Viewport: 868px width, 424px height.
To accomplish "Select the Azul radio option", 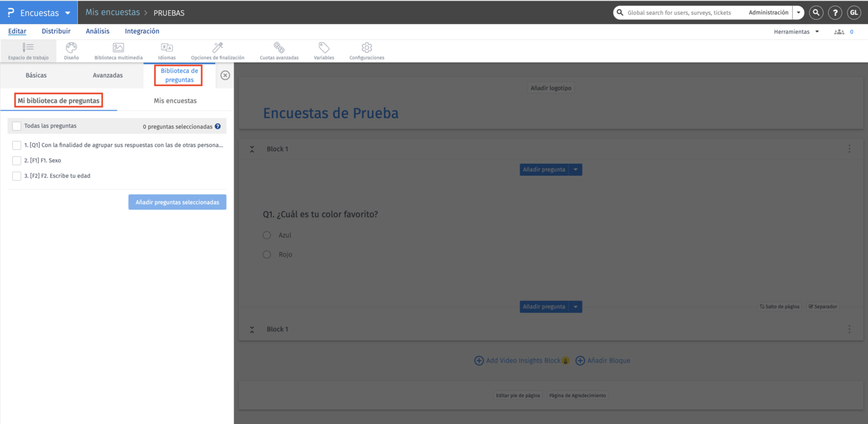I will (x=266, y=235).
